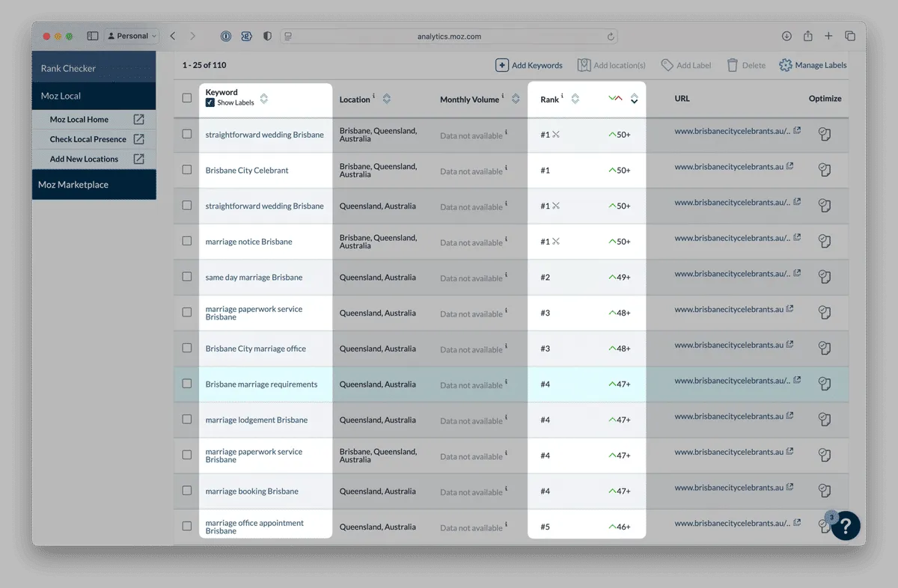
Task: Open Moz Local sidebar section
Action: [94, 96]
